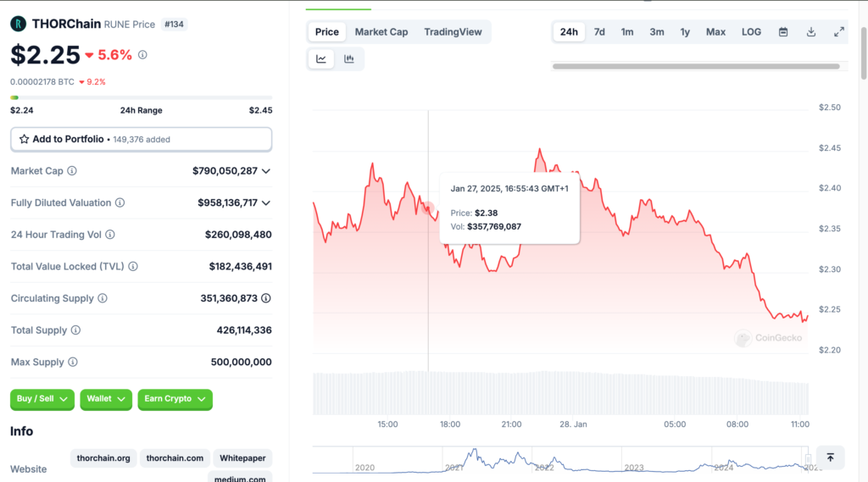
Task: Open the Wallet dropdown
Action: [106, 399]
